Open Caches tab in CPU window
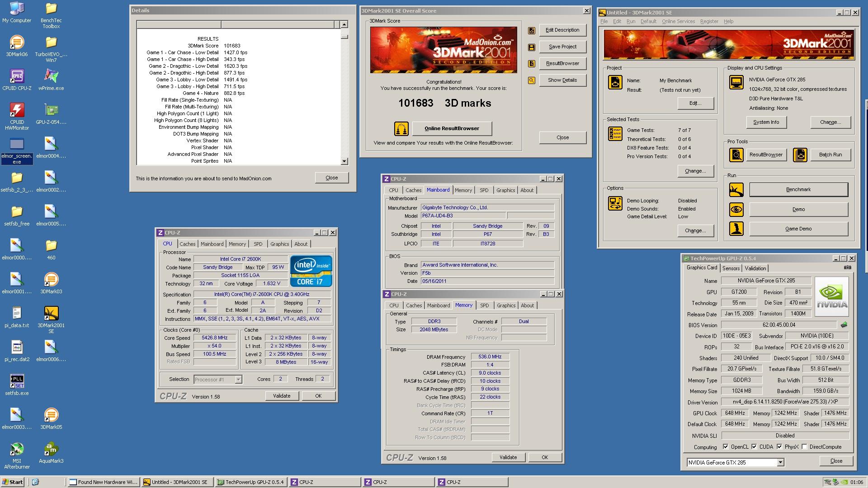Screen dimensions: 868x488 [x=187, y=244]
